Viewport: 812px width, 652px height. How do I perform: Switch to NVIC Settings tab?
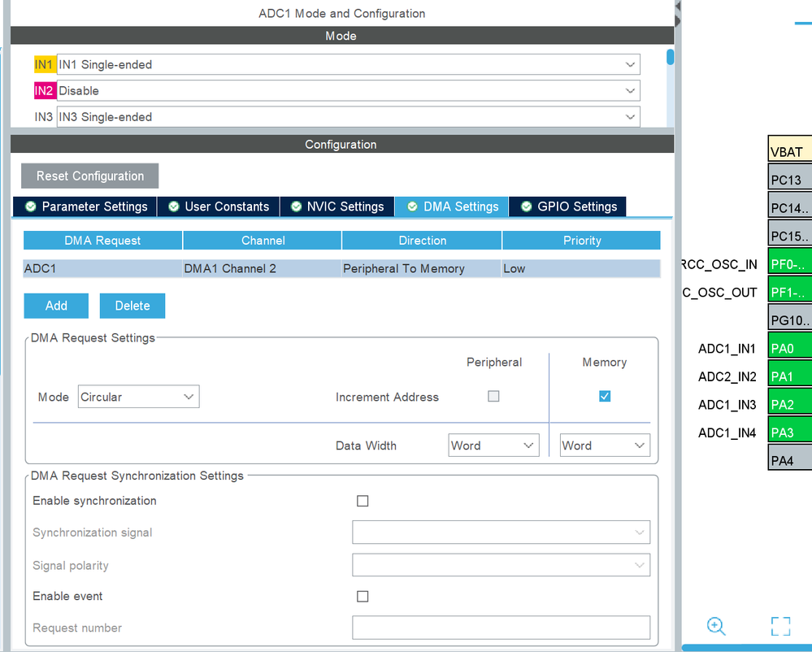337,206
